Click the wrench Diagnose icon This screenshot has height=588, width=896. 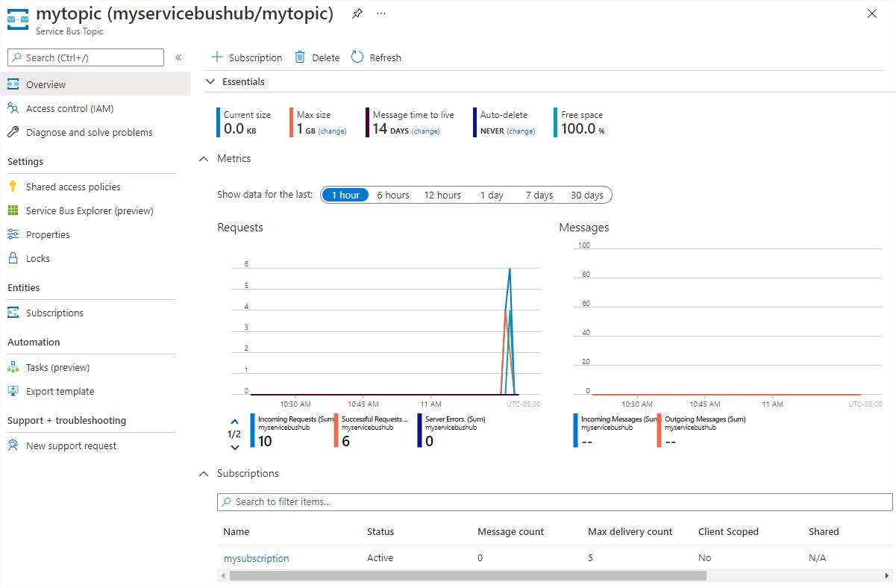(13, 132)
